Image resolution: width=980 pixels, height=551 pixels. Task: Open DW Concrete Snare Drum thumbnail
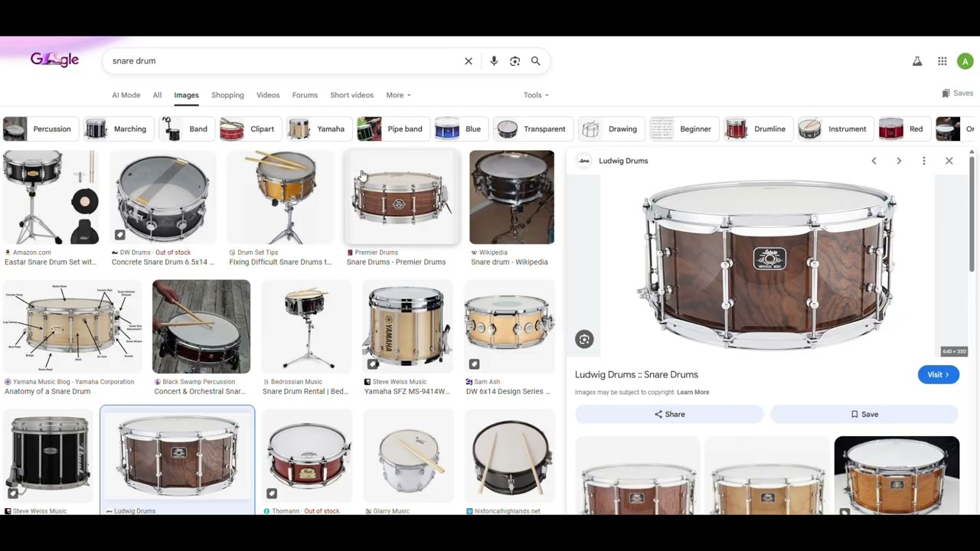(162, 197)
